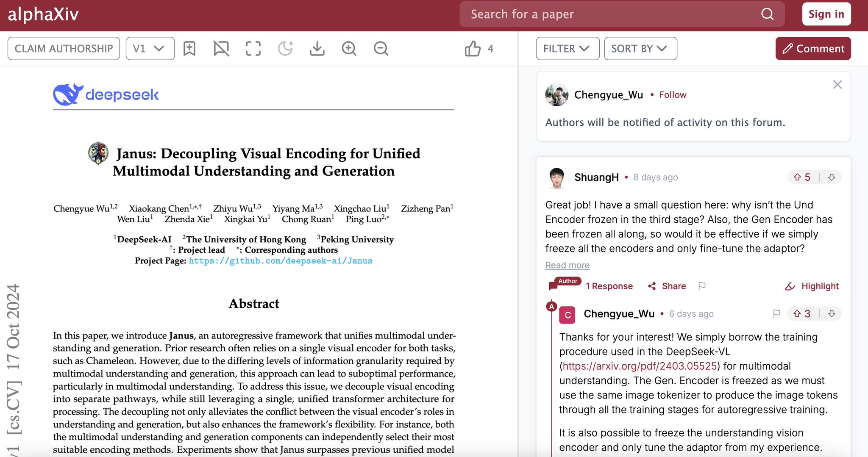Open the Sign in button
The width and height of the screenshot is (868, 457).
[826, 14]
